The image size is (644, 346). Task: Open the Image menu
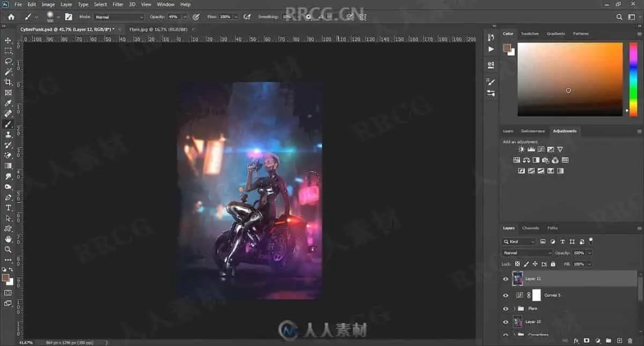[x=48, y=4]
